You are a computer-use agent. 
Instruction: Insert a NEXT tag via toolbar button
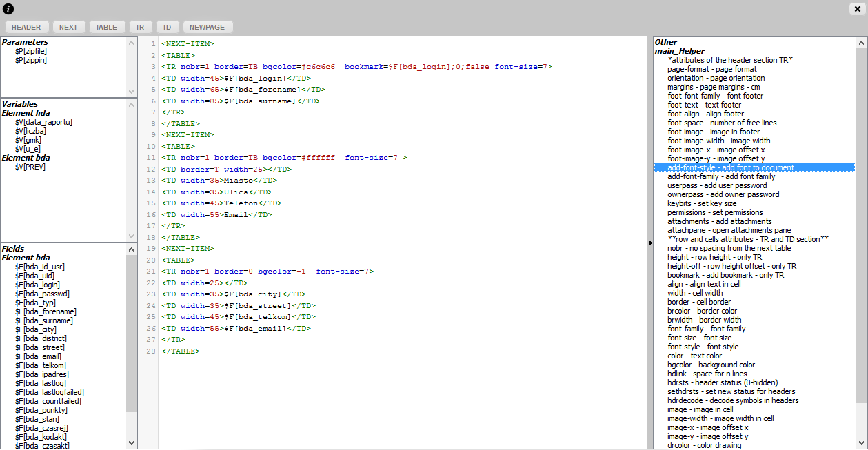pos(68,28)
